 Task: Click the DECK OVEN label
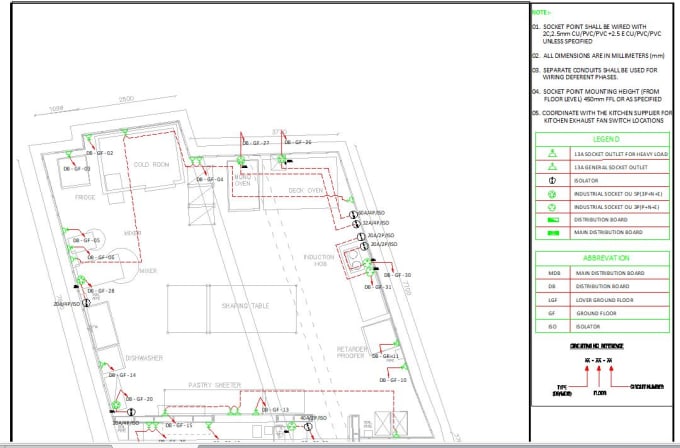tap(306, 190)
